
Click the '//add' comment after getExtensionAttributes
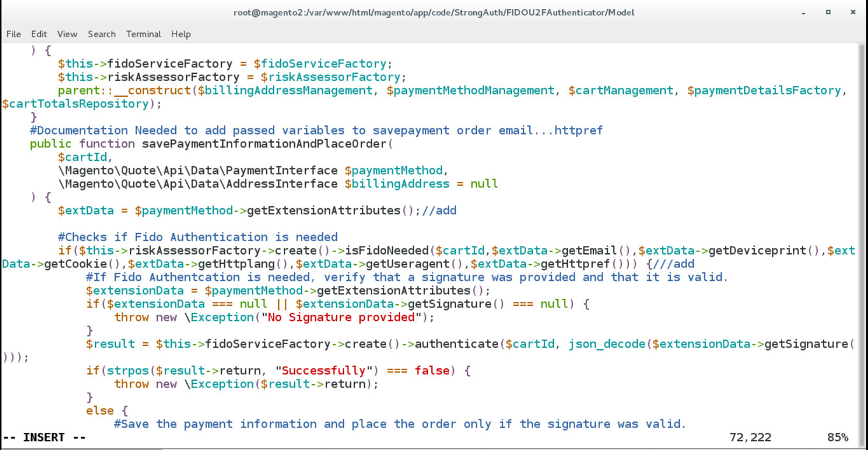tap(439, 211)
